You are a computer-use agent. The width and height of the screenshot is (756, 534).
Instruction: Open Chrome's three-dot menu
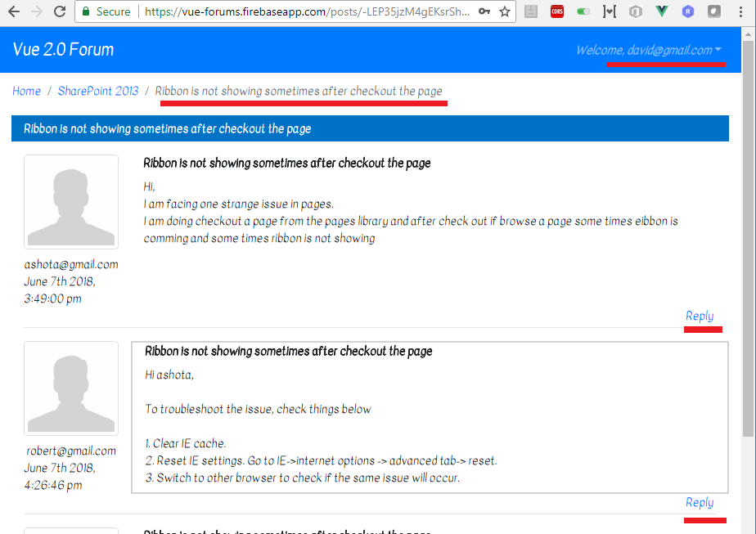pos(740,11)
